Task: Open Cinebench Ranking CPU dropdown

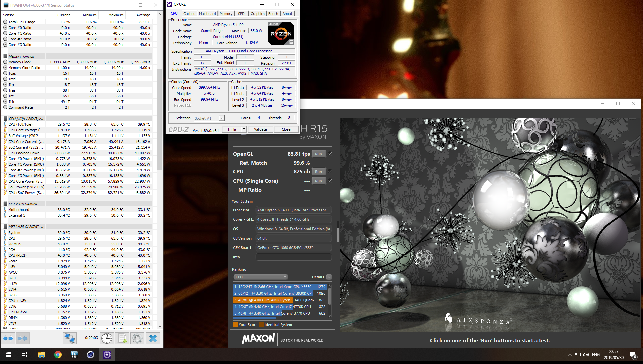Action: click(261, 277)
